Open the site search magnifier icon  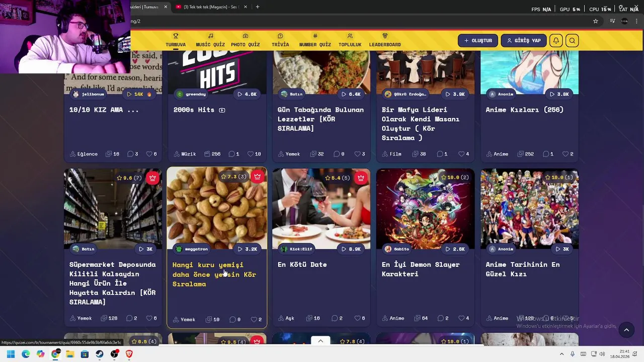tap(572, 41)
